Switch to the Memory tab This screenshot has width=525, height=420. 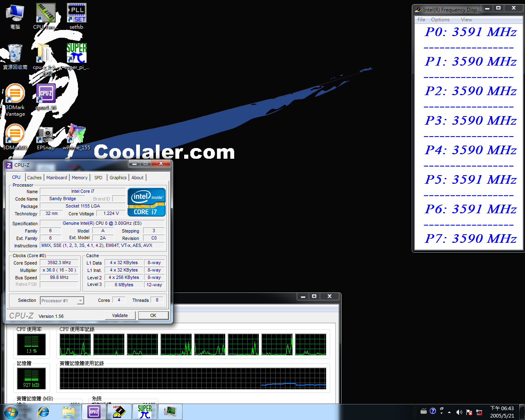[80, 178]
